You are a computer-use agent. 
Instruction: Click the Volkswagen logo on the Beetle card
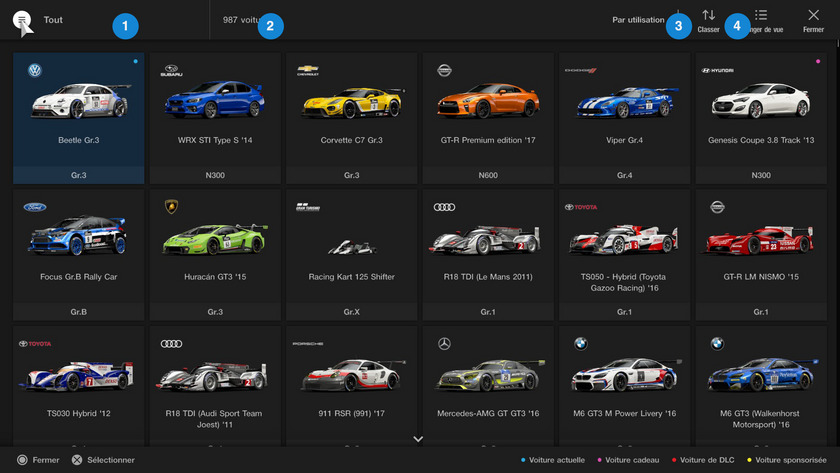(x=35, y=71)
